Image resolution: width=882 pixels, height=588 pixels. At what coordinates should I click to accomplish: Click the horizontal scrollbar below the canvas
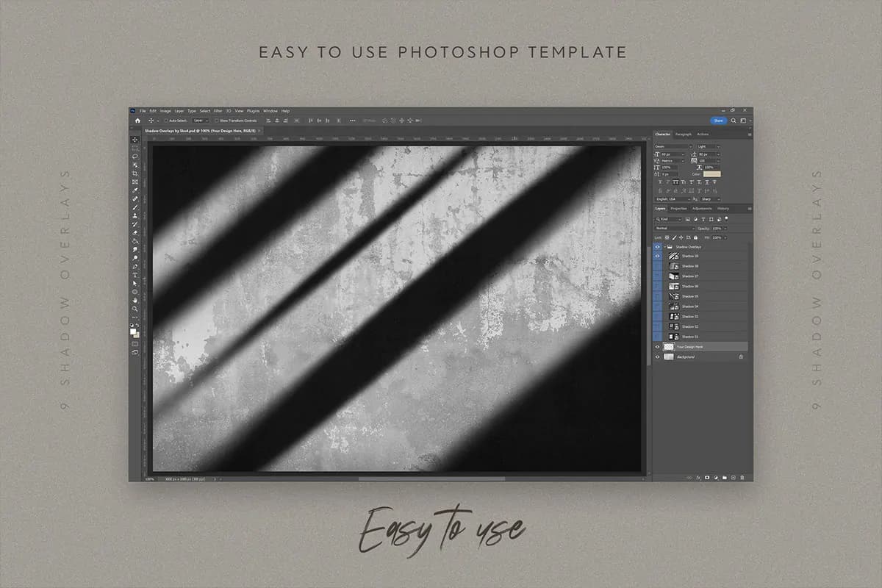(x=431, y=478)
